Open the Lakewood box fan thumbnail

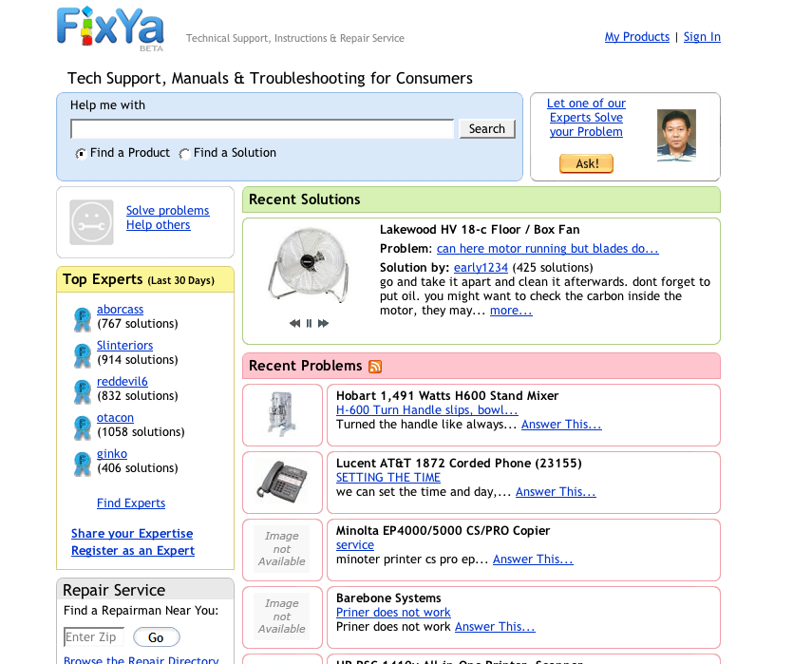point(310,264)
